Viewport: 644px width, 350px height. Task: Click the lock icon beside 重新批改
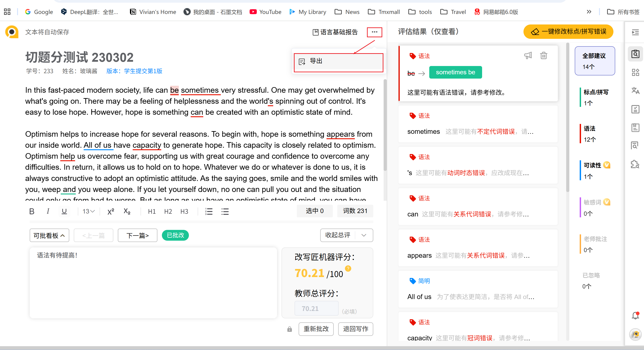(x=289, y=329)
